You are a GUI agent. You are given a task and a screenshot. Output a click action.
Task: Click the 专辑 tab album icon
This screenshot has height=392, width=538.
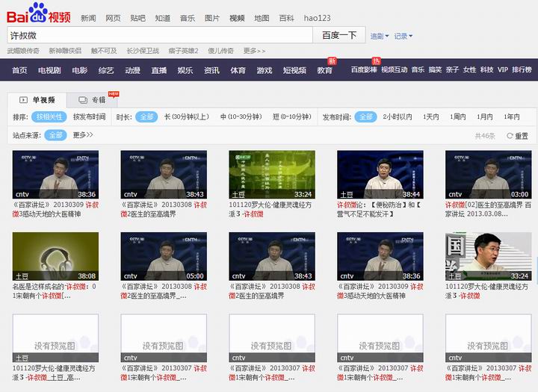[x=83, y=100]
